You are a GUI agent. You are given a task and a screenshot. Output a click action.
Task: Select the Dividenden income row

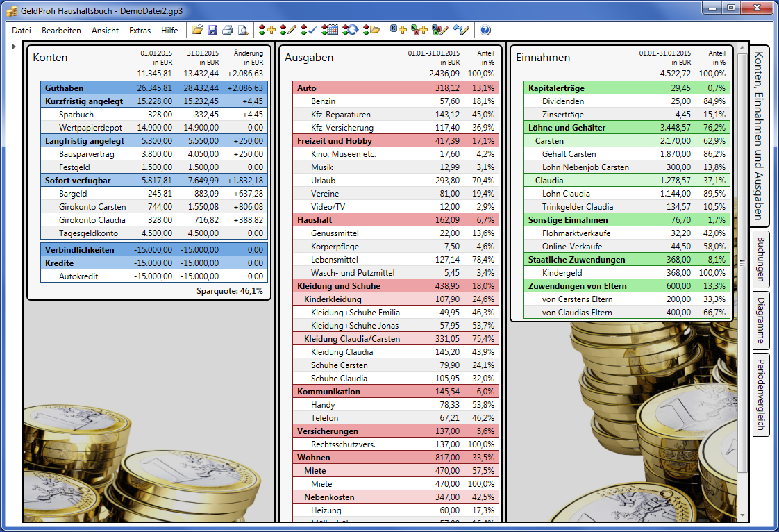[627, 101]
